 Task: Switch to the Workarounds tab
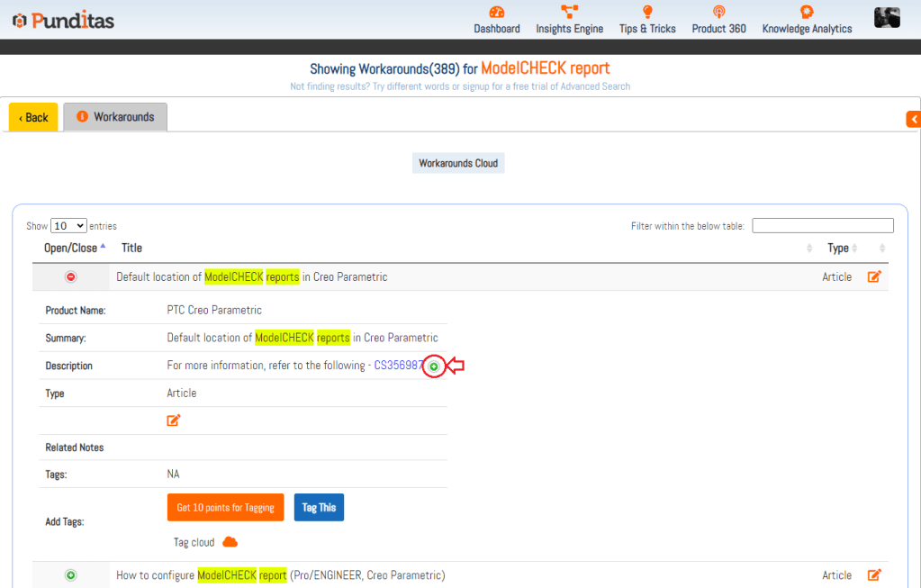click(115, 117)
